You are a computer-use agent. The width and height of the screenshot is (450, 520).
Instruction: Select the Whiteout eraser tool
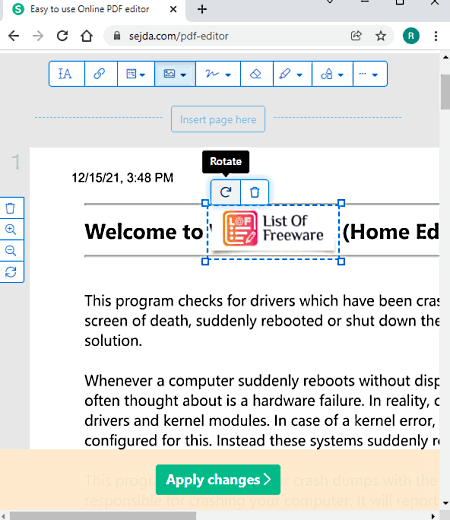(x=256, y=74)
